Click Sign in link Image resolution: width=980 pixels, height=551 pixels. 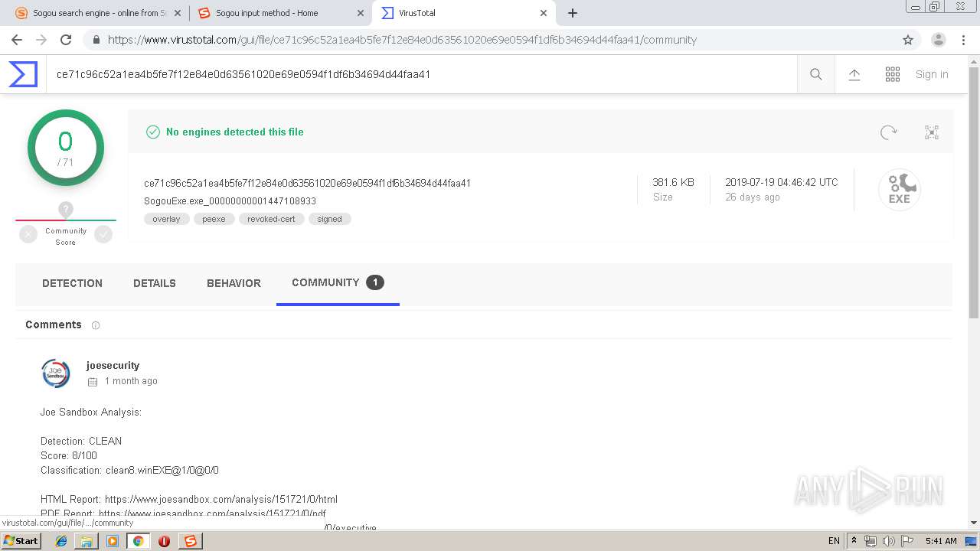(x=932, y=74)
